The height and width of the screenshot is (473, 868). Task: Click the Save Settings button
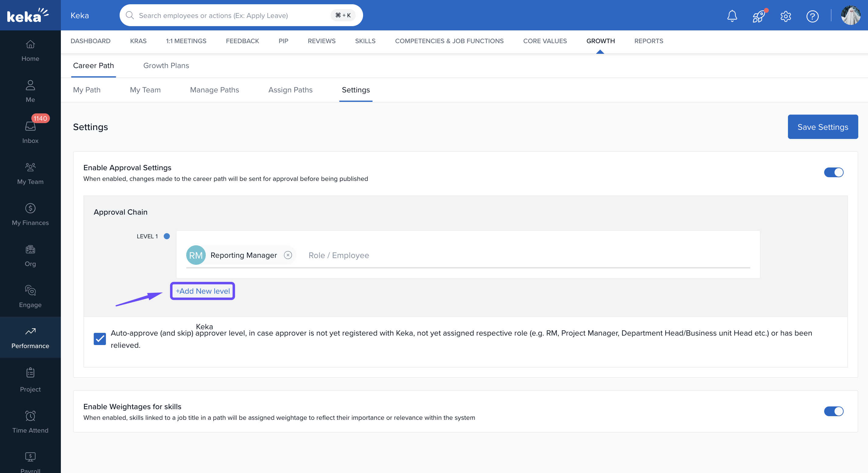click(x=823, y=127)
